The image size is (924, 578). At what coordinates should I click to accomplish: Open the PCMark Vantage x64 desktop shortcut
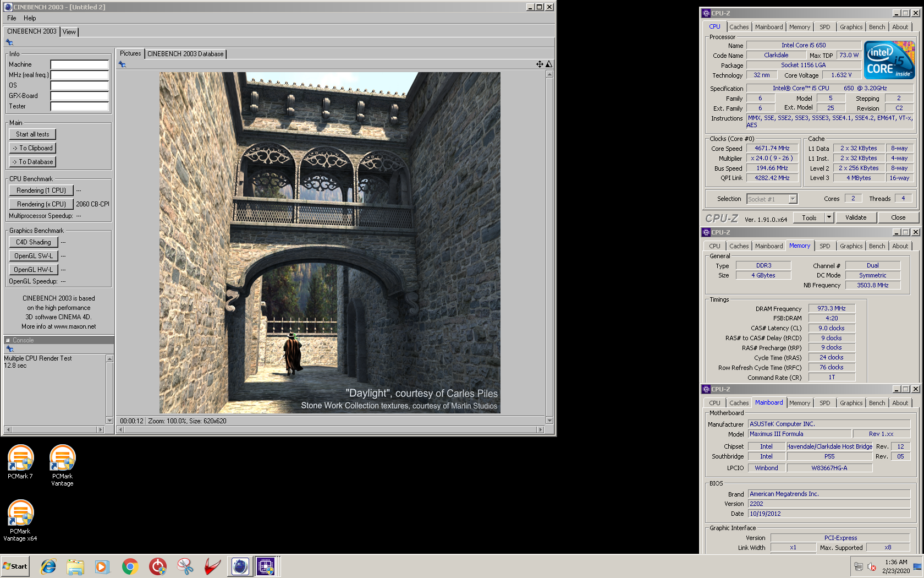click(20, 520)
